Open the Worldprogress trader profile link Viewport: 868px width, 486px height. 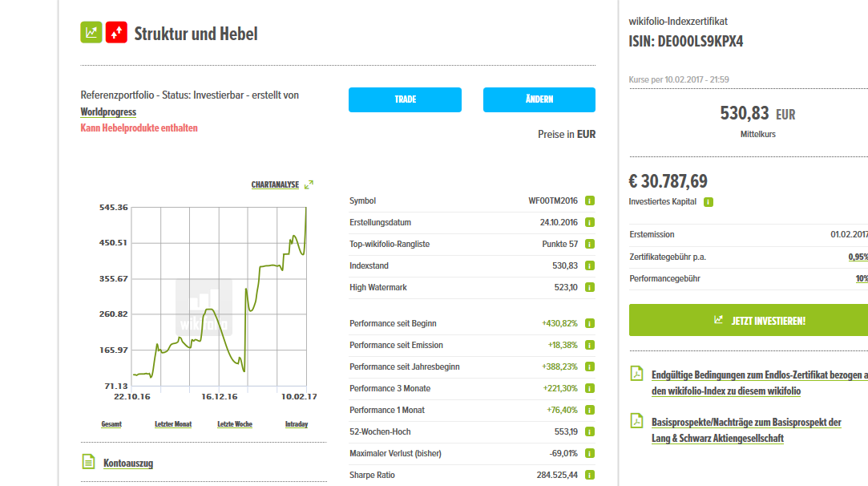click(x=107, y=111)
